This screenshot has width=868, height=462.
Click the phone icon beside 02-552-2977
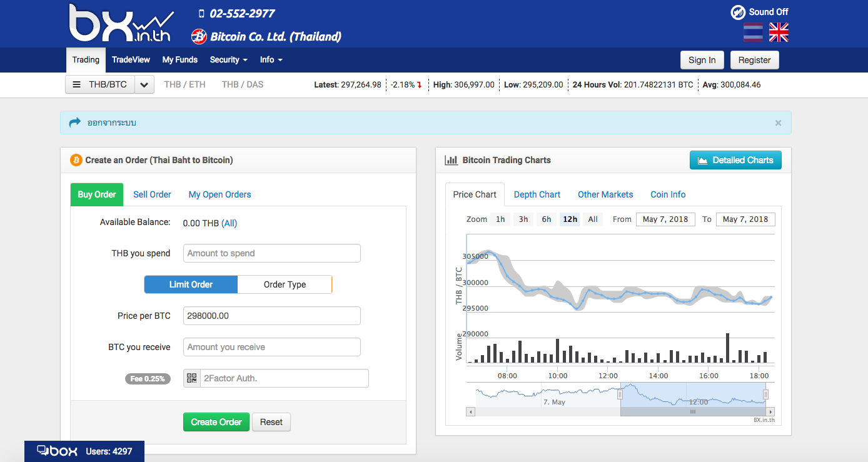pos(201,13)
